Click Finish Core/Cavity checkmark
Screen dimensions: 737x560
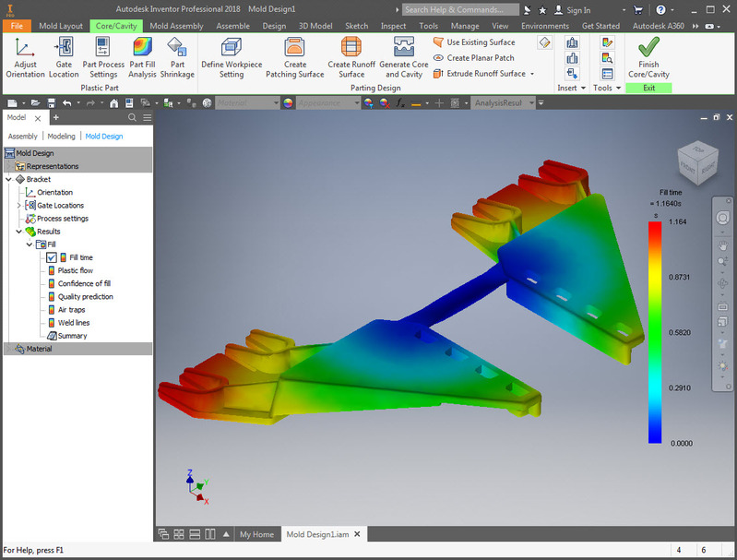(648, 47)
